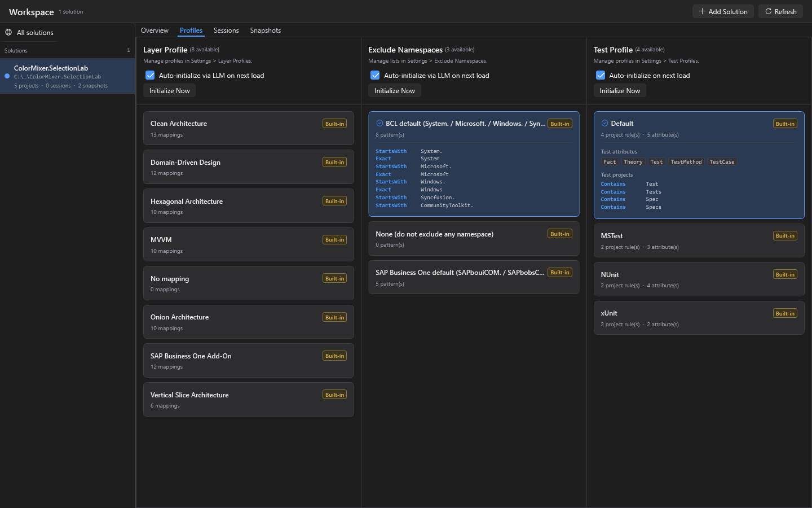This screenshot has width=812, height=508.
Task: Select the NUnit test profile card
Action: click(699, 279)
